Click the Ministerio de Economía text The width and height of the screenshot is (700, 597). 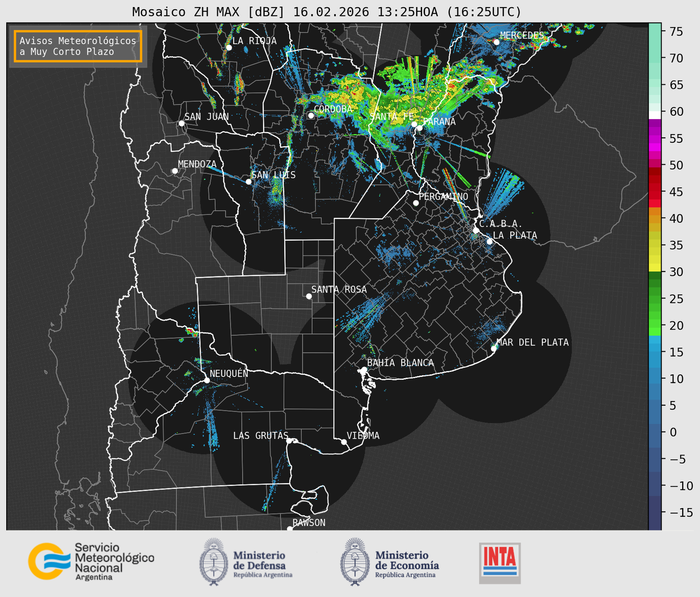point(407,565)
